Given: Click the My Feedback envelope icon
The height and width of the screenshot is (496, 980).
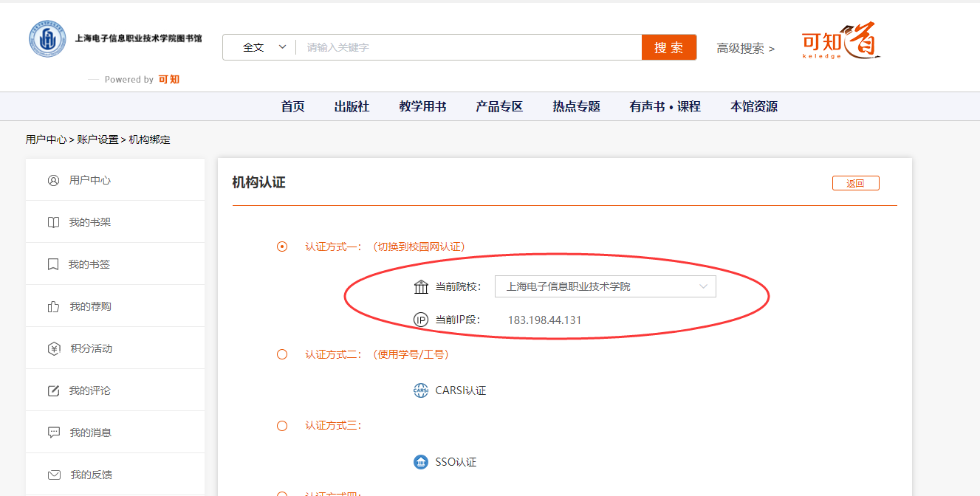Looking at the screenshot, I should point(53,475).
